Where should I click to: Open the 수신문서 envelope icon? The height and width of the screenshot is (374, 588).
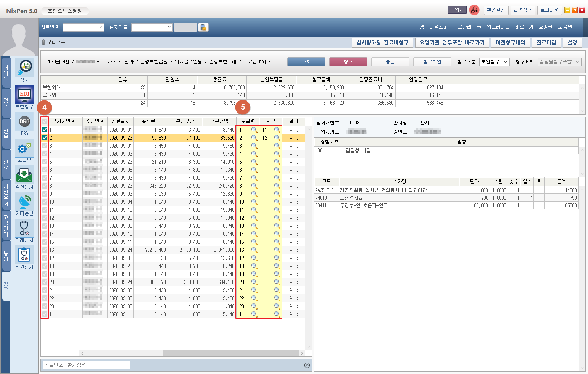24,175
